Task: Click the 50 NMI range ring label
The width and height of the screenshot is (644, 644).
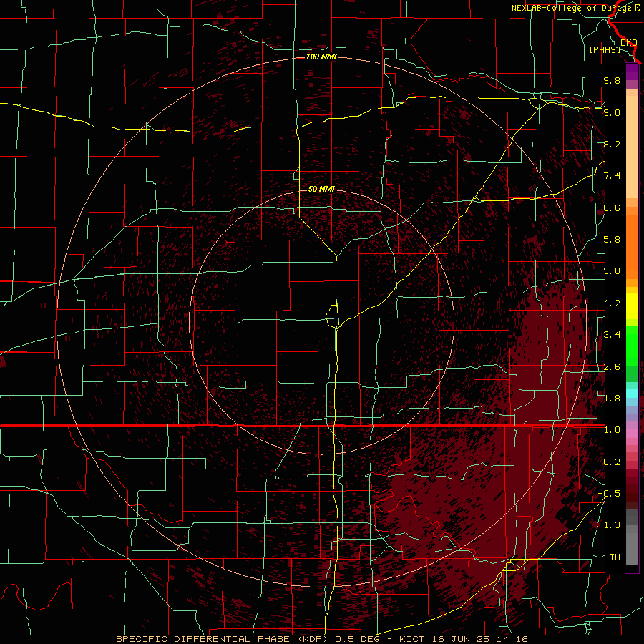Action: [321, 189]
